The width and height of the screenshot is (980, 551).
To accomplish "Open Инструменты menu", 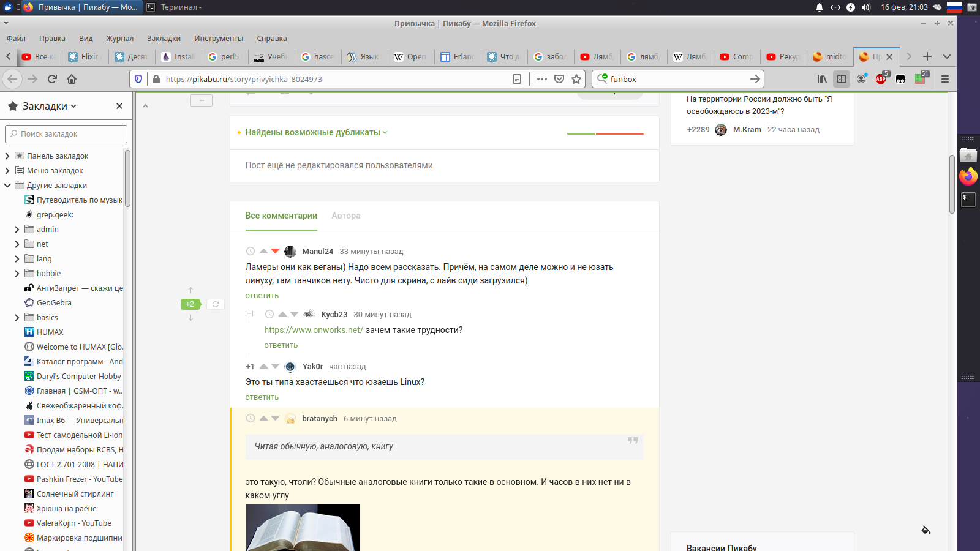I will point(219,39).
